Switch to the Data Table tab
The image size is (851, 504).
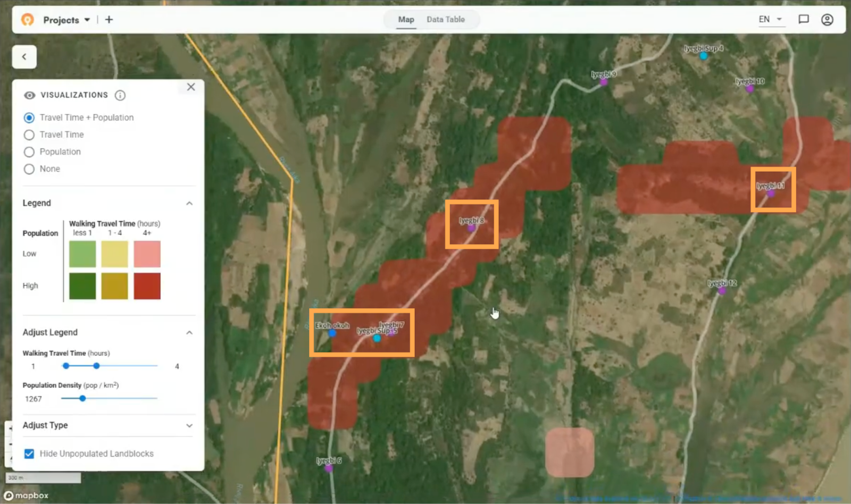(446, 20)
